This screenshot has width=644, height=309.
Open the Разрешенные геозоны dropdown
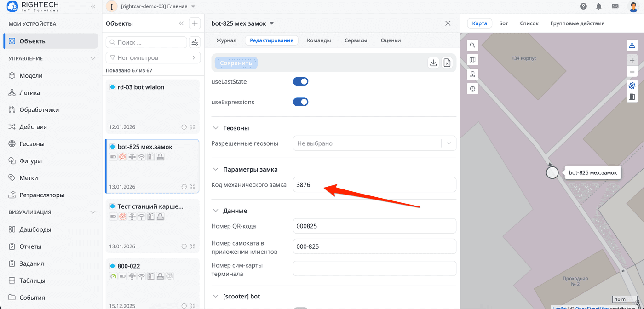click(x=374, y=143)
